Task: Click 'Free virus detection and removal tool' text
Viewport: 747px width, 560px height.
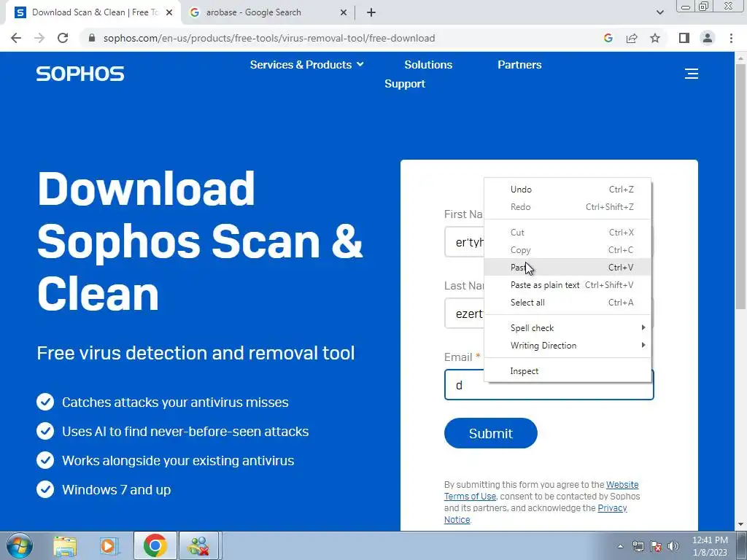Action: (196, 354)
